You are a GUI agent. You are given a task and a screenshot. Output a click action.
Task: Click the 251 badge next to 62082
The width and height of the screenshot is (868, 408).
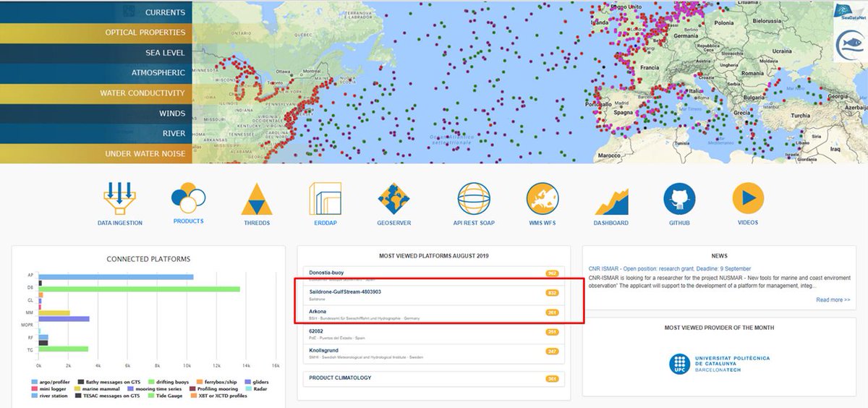pyautogui.click(x=553, y=332)
